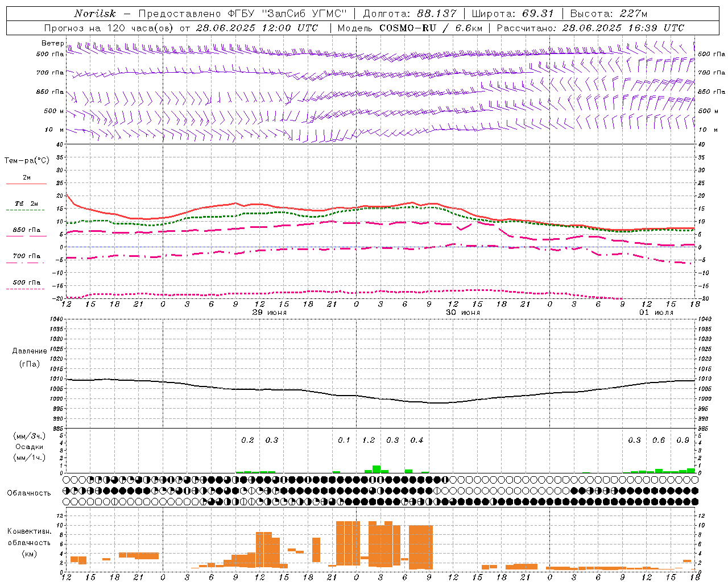Screen dimensions: 728x582
Task: Click the 'Модель COSMO-RU / 6.6км' text
Action: point(410,28)
